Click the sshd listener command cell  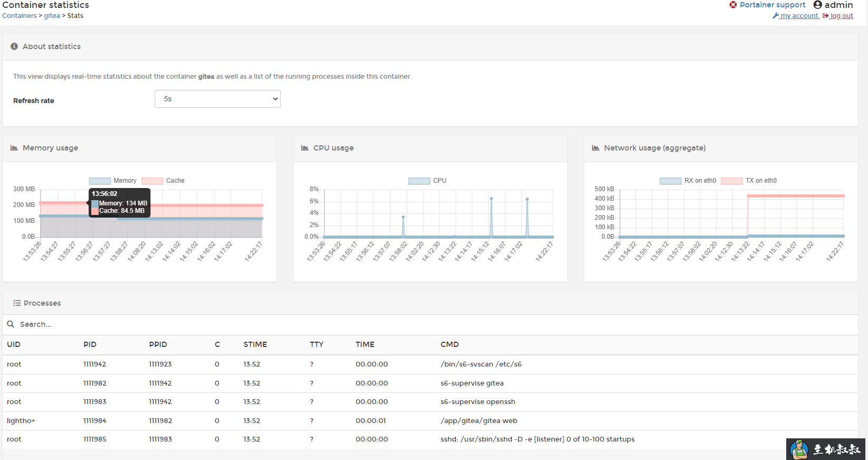[x=537, y=439]
